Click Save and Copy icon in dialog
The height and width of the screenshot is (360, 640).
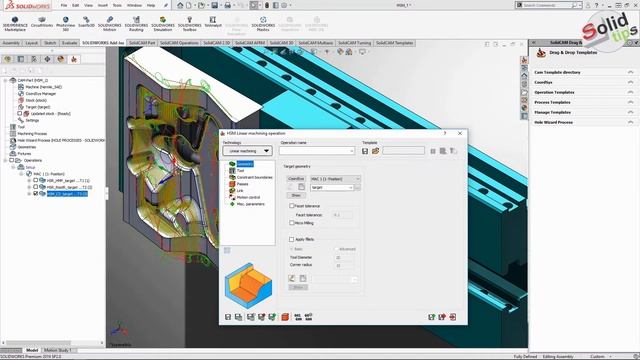[x=238, y=317]
